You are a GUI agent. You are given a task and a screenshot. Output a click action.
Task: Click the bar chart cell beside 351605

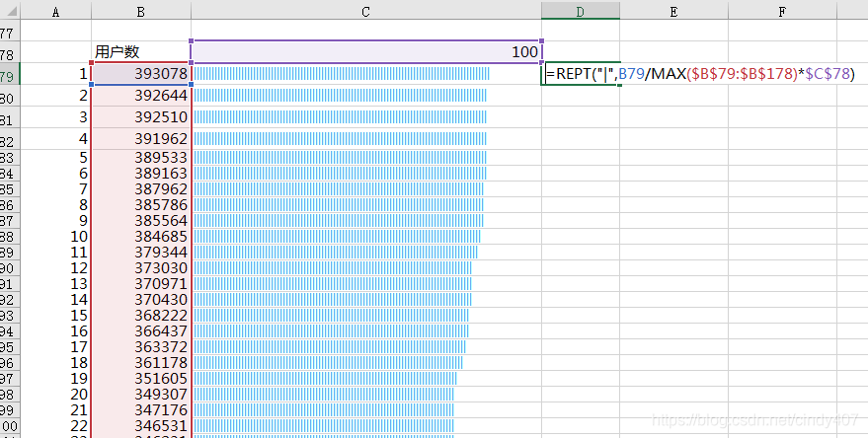[x=366, y=379]
